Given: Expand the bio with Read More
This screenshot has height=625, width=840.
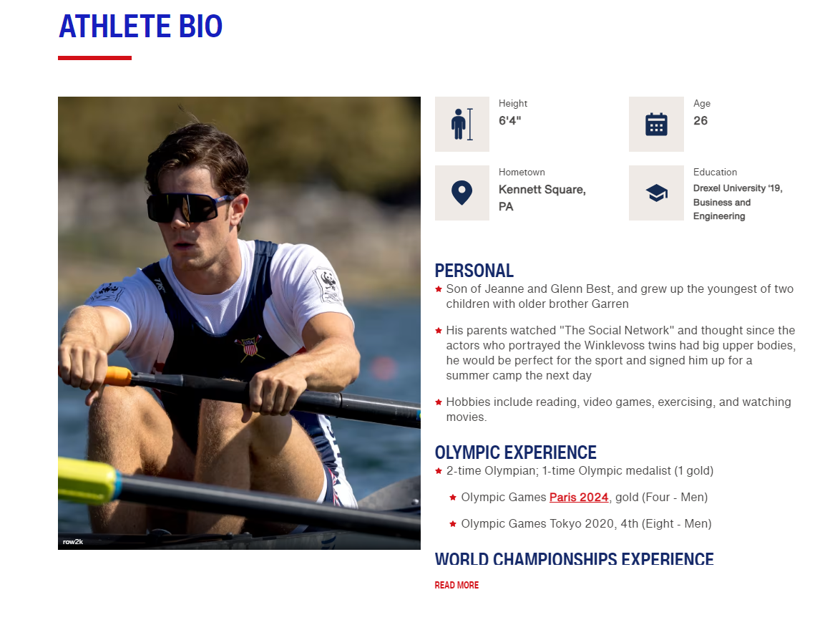Looking at the screenshot, I should pos(456,585).
